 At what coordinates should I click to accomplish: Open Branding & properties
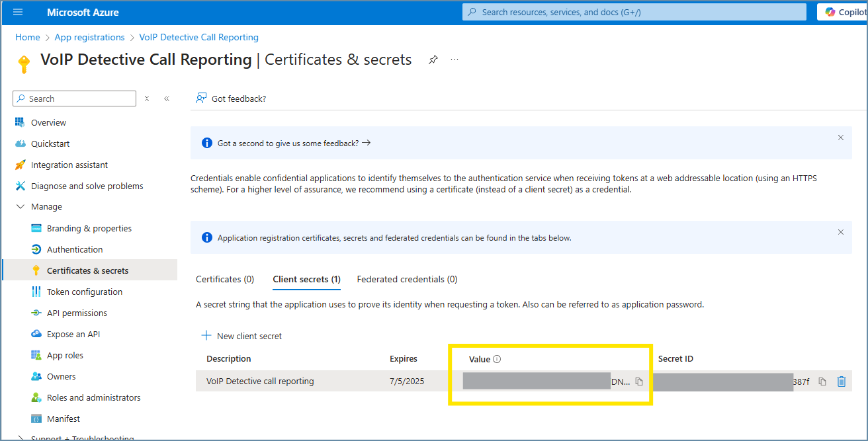tap(89, 228)
